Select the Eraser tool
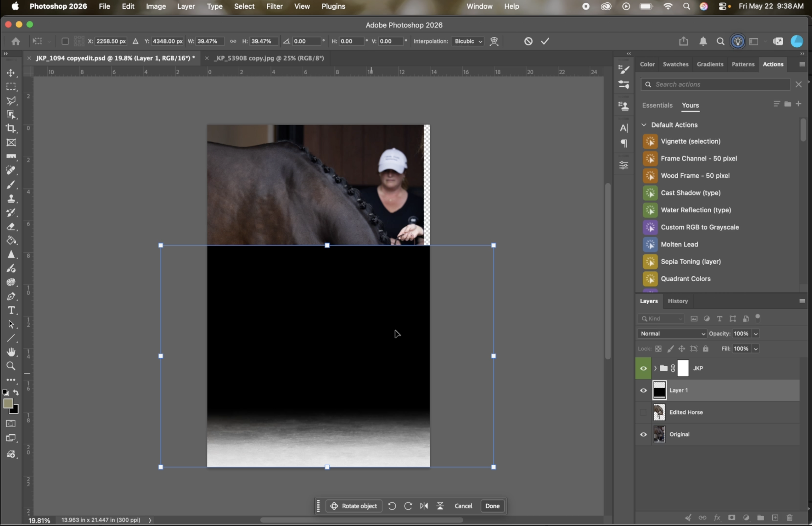812x526 pixels. 11,227
